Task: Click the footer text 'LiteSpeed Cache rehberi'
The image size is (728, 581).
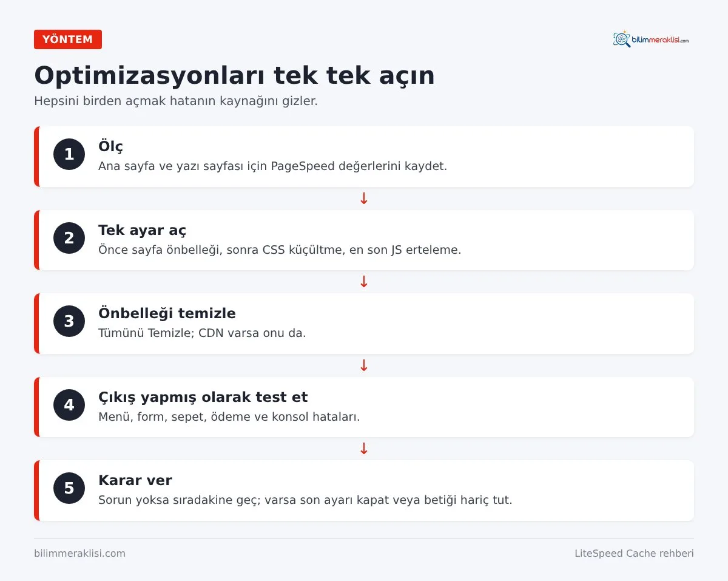Action: click(x=634, y=553)
